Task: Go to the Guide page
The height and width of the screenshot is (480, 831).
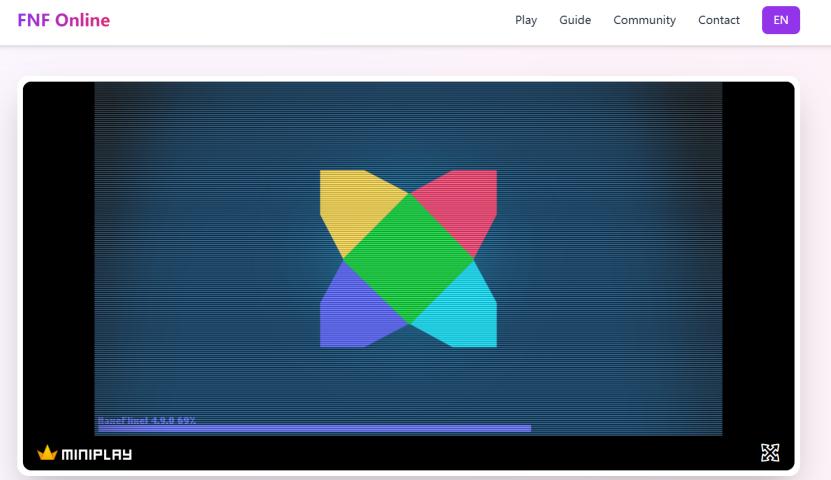Action: [x=575, y=20]
